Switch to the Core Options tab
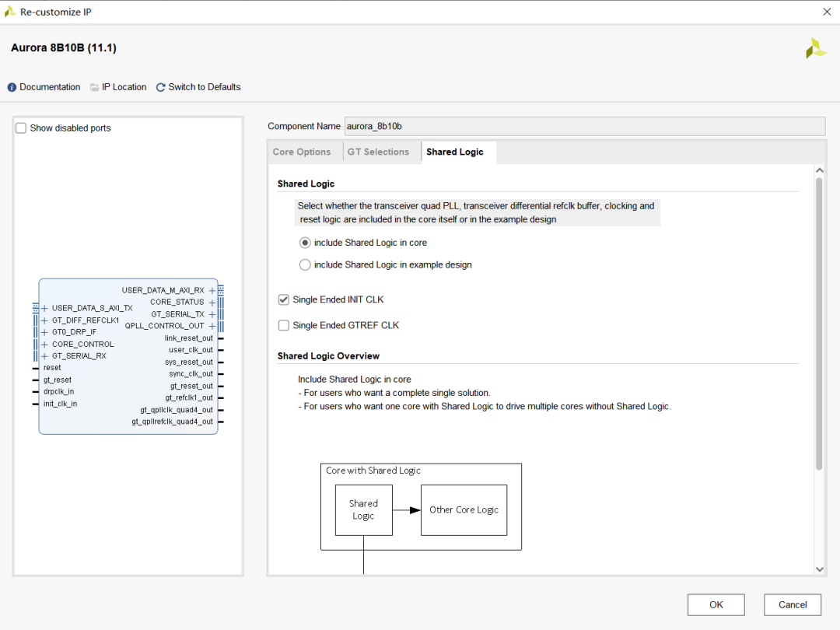 click(x=302, y=152)
